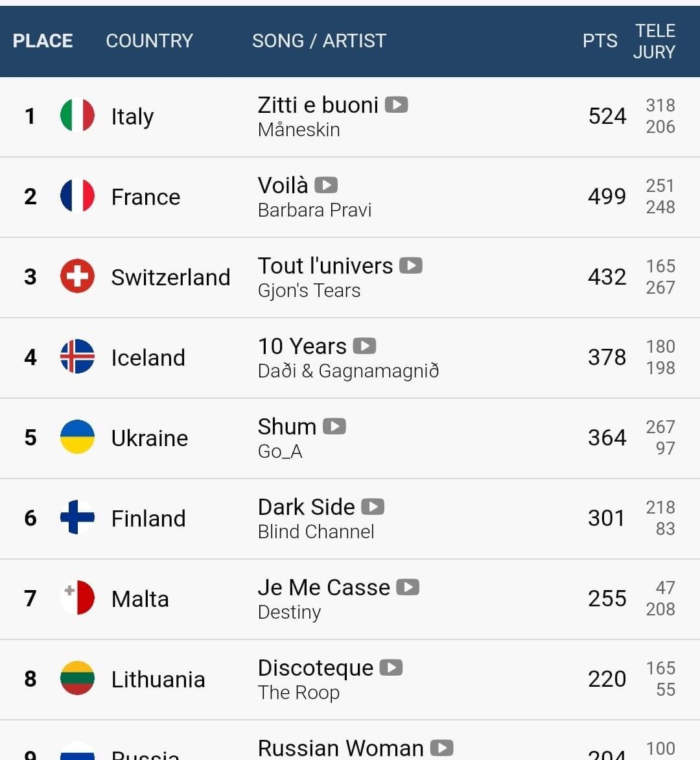Open Dark Side video icon
Screen dimensions: 700x760
pyautogui.click(x=373, y=507)
